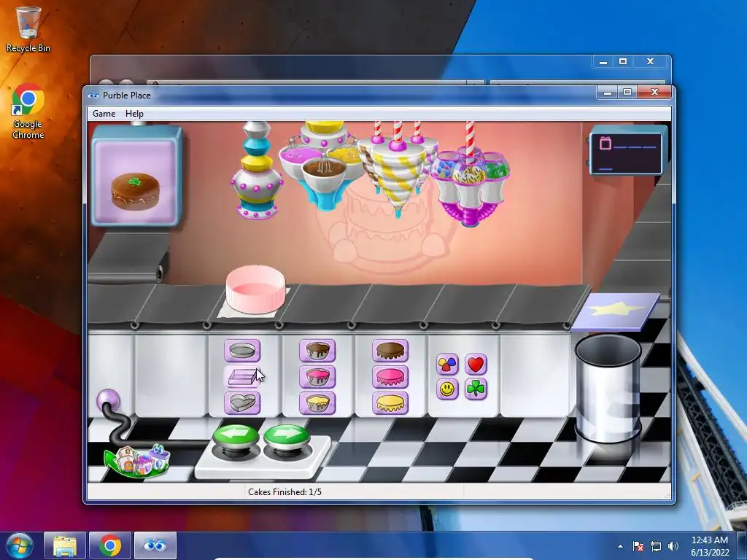
Task: Open Recycle Bin desktop icon
Action: pyautogui.click(x=28, y=28)
